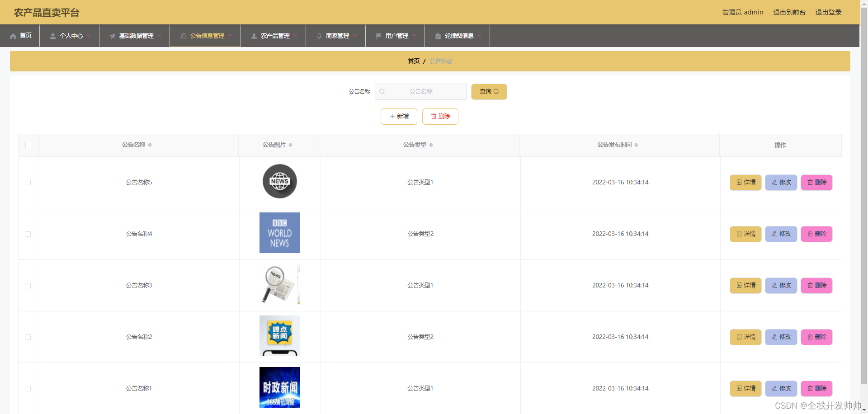Screen dimensions: 868x414
Task: Click the 新增 button
Action: tap(399, 117)
